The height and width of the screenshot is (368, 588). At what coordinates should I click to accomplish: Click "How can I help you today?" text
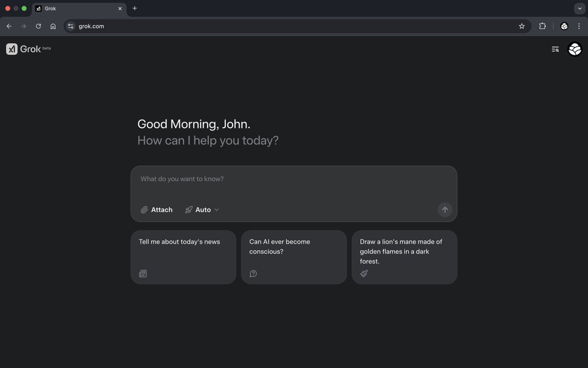[x=208, y=140]
